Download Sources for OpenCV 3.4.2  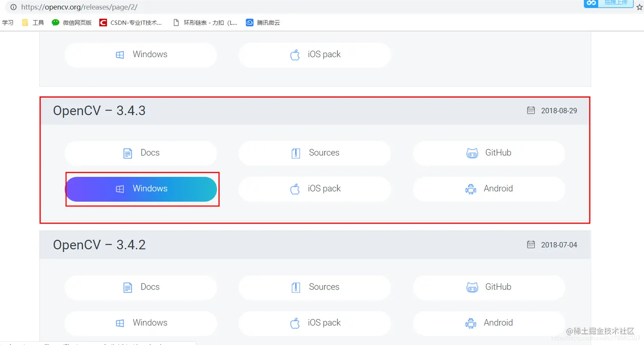pos(315,287)
